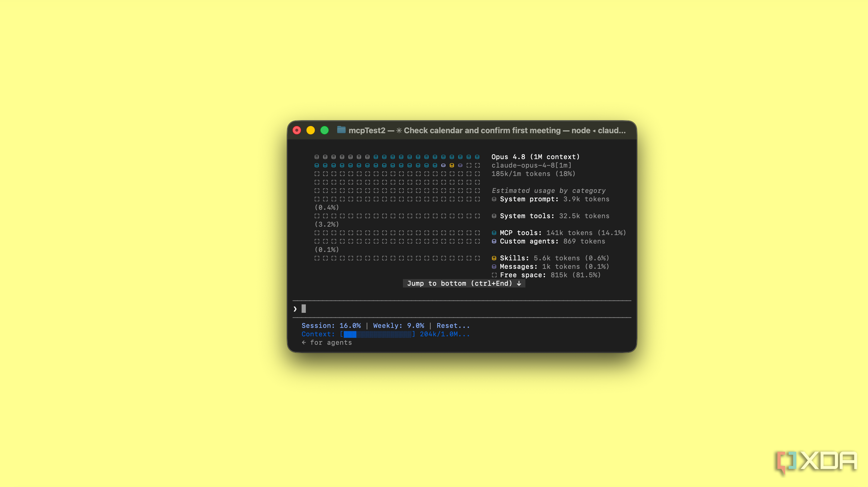Image resolution: width=868 pixels, height=487 pixels.
Task: Click the '185k/1m tokens (18%)' text
Action: tap(534, 174)
